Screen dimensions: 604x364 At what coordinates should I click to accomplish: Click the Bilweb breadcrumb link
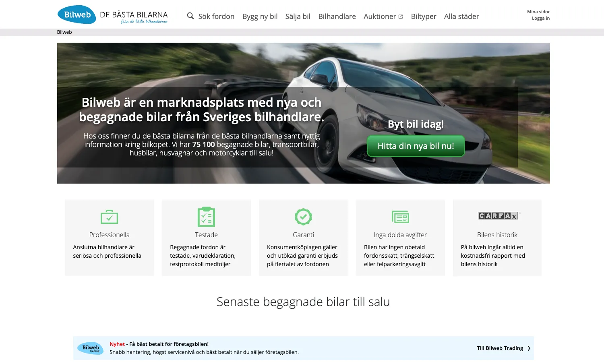point(64,32)
